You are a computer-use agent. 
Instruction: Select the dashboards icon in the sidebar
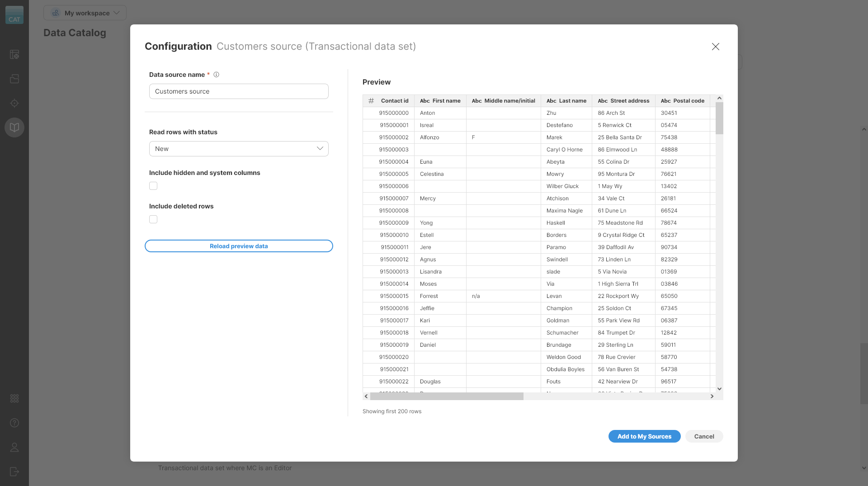coord(14,54)
